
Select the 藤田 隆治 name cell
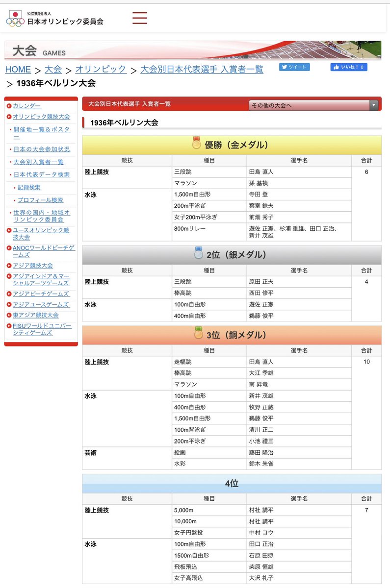pos(299,453)
